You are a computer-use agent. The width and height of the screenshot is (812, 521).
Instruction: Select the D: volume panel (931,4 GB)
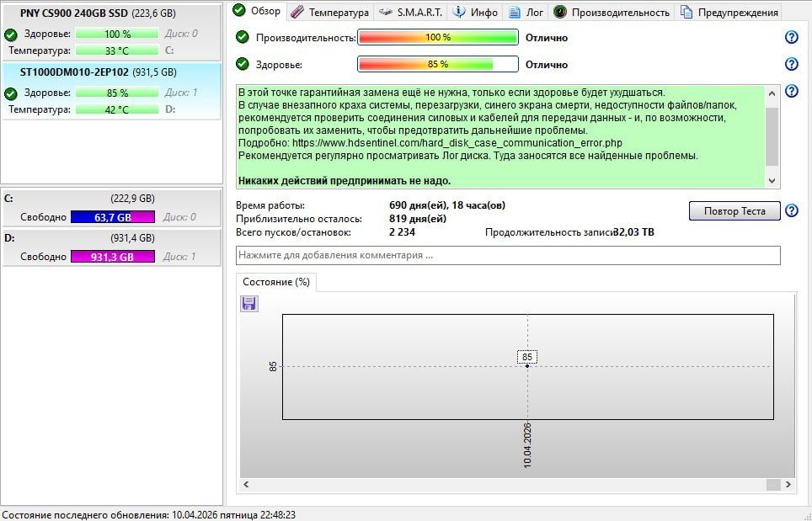[111, 247]
